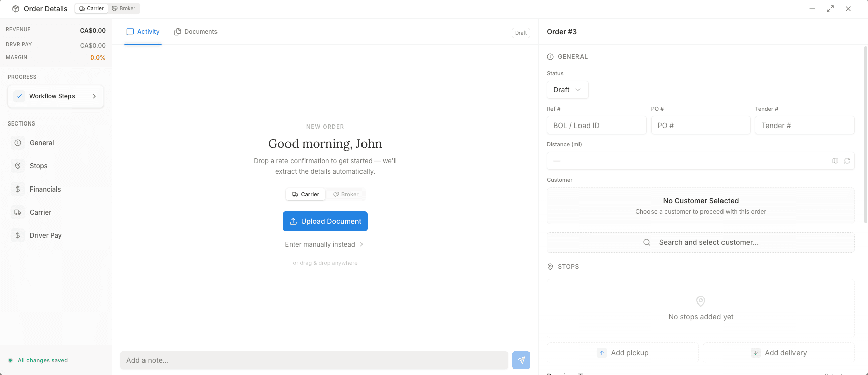This screenshot has width=868, height=375.
Task: Click the Add a note field
Action: (314, 360)
